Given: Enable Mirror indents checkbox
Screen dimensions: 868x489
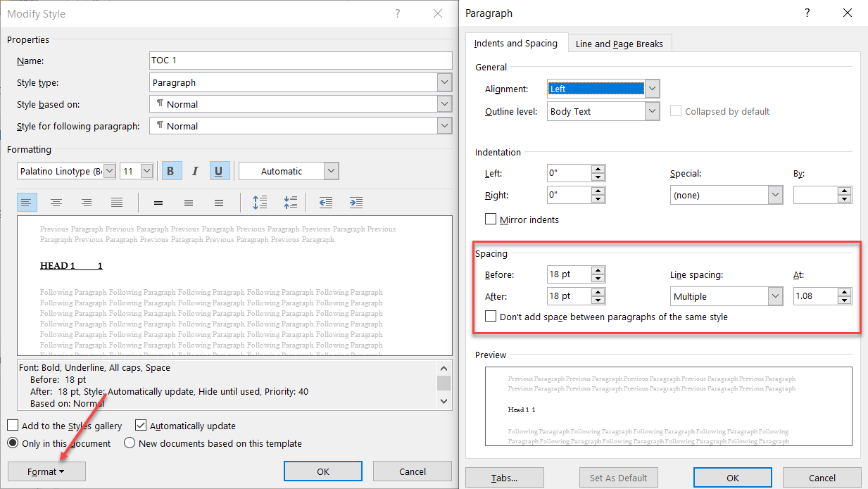Looking at the screenshot, I should [522, 220].
